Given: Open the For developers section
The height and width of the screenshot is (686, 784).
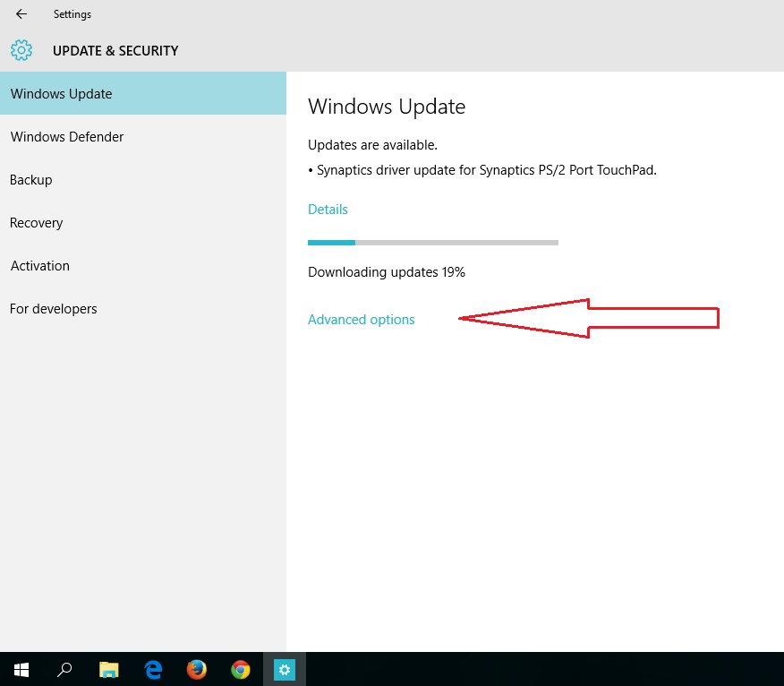Looking at the screenshot, I should pyautogui.click(x=54, y=309).
